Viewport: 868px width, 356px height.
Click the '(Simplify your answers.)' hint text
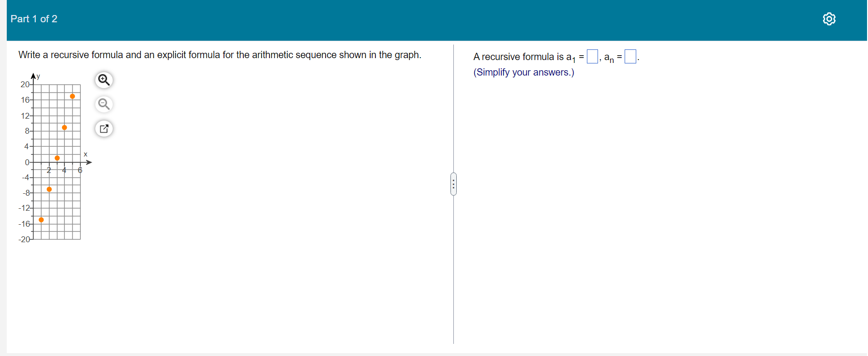coord(524,72)
